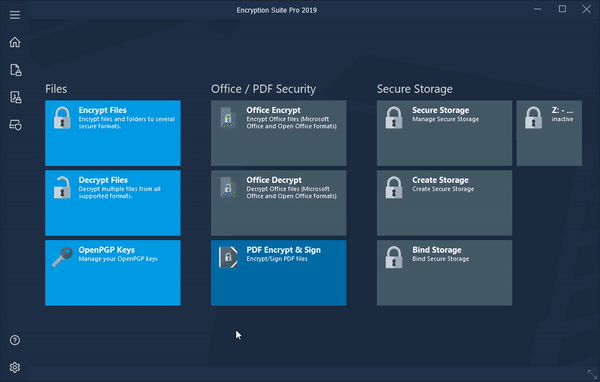The height and width of the screenshot is (382, 600).
Task: Maximize the Encryption Suite window
Action: click(562, 9)
